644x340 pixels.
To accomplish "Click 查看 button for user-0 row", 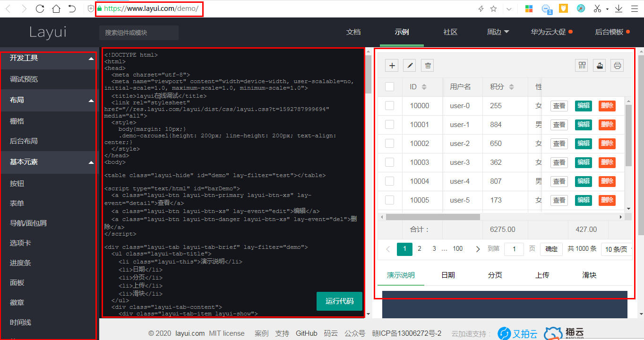I will point(559,106).
